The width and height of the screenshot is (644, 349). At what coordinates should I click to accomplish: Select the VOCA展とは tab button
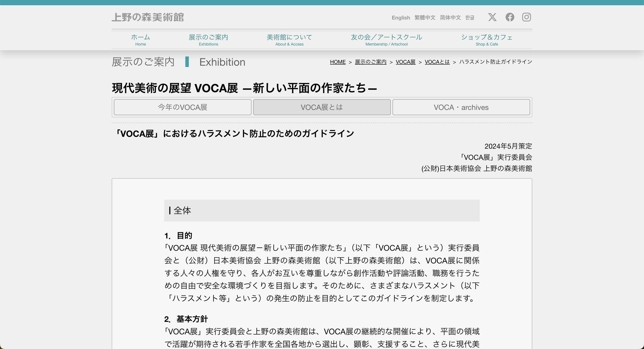coord(322,107)
